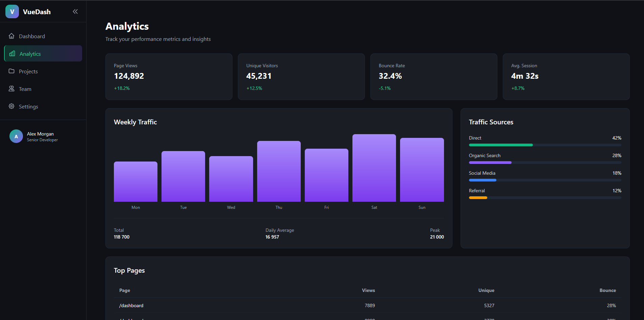644x320 pixels.
Task: Click the 18% Social Media percentage
Action: pyautogui.click(x=617, y=173)
